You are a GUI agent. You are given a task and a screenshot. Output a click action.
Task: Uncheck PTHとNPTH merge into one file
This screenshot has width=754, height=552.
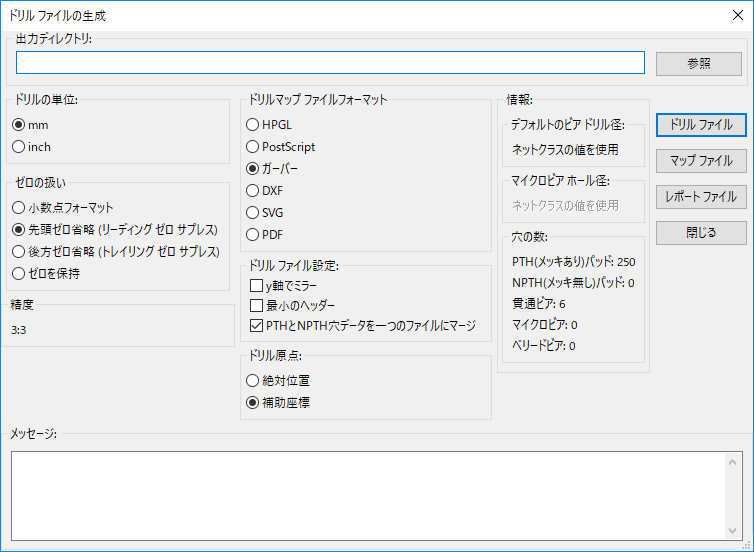[256, 325]
